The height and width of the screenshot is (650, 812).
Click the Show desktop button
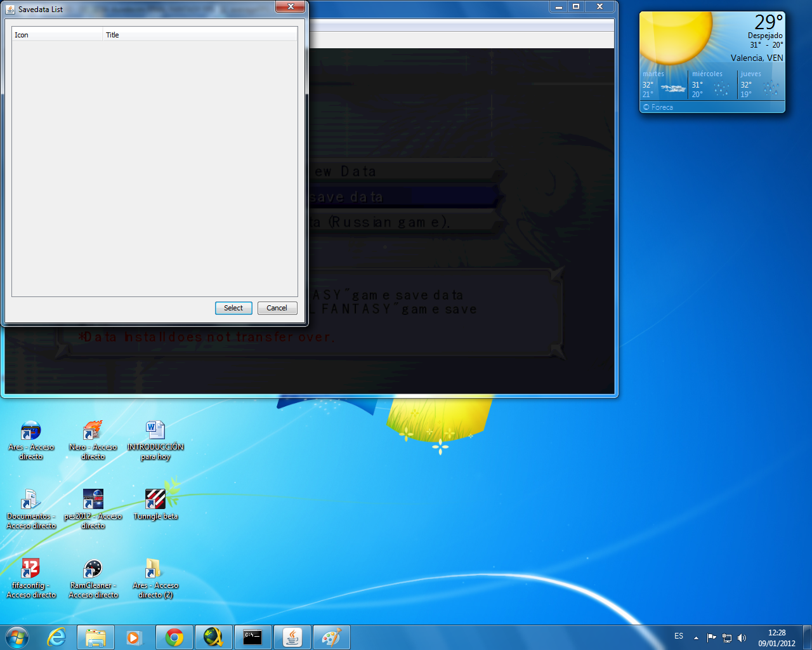pos(807,637)
